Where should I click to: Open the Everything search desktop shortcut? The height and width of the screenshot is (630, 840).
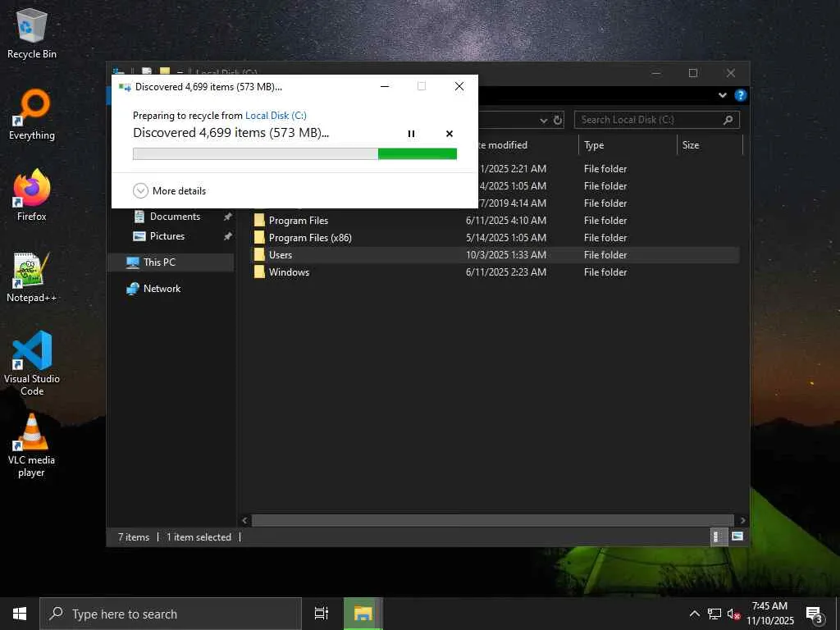[32, 115]
